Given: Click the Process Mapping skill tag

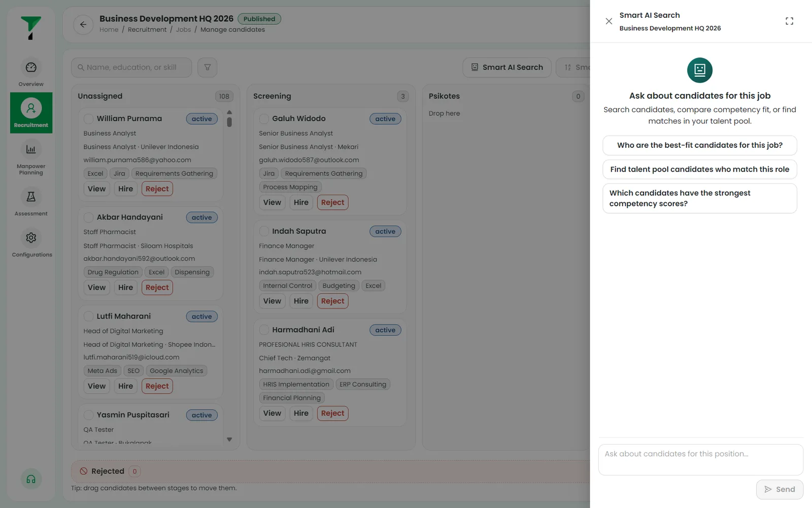Looking at the screenshot, I should [x=290, y=187].
